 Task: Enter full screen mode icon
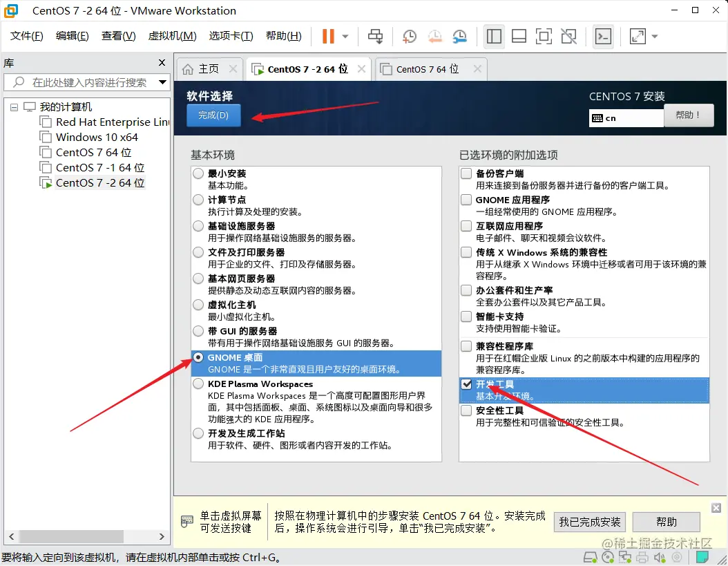(x=544, y=36)
